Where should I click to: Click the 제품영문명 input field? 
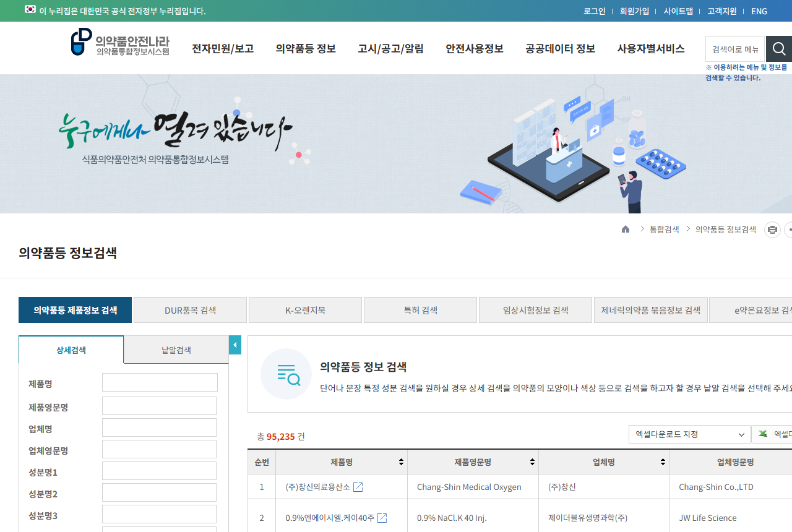[159, 406]
